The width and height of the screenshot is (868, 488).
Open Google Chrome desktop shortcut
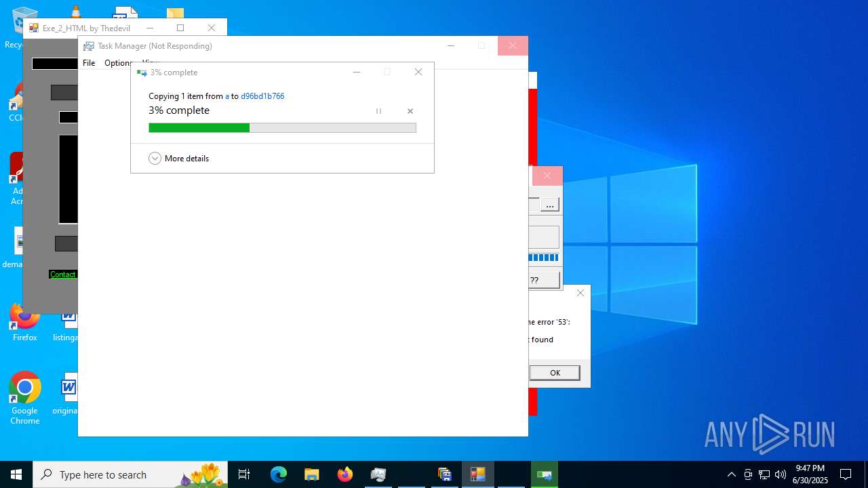pos(25,399)
